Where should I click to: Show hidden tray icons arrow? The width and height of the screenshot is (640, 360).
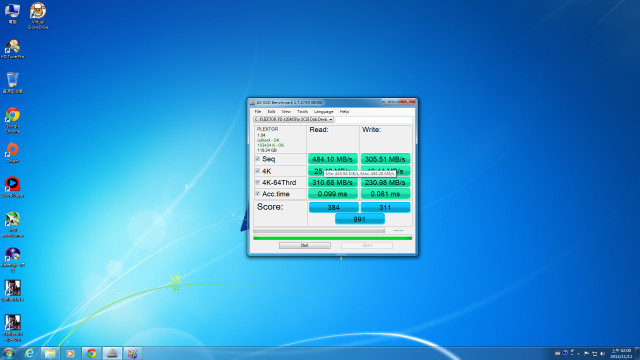(579, 353)
